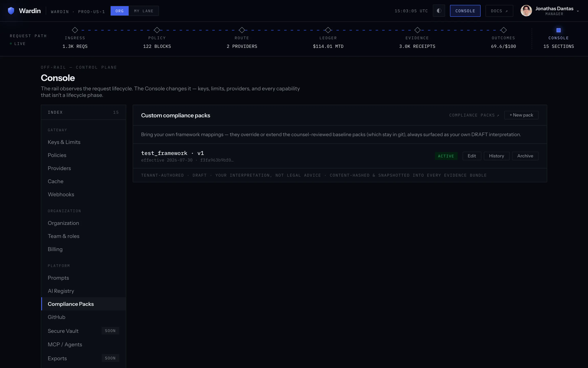Open Policies in sidebar
The image size is (588, 368).
coord(84,155)
